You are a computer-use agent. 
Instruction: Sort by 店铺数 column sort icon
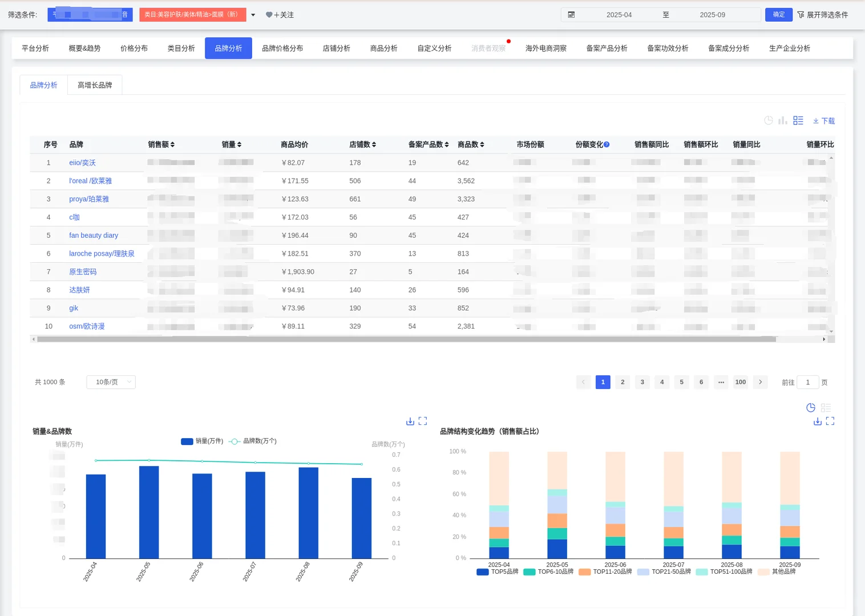[374, 145]
